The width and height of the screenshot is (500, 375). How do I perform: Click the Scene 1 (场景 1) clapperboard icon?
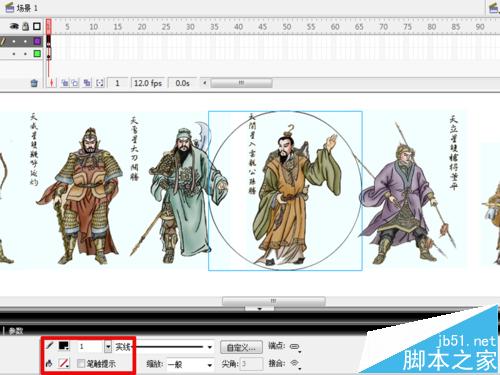(9, 7)
